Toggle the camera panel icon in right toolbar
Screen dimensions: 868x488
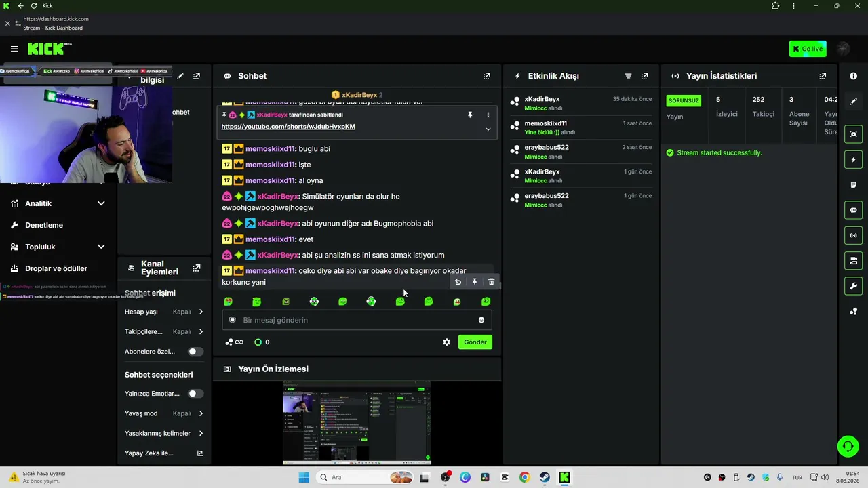[853, 260]
